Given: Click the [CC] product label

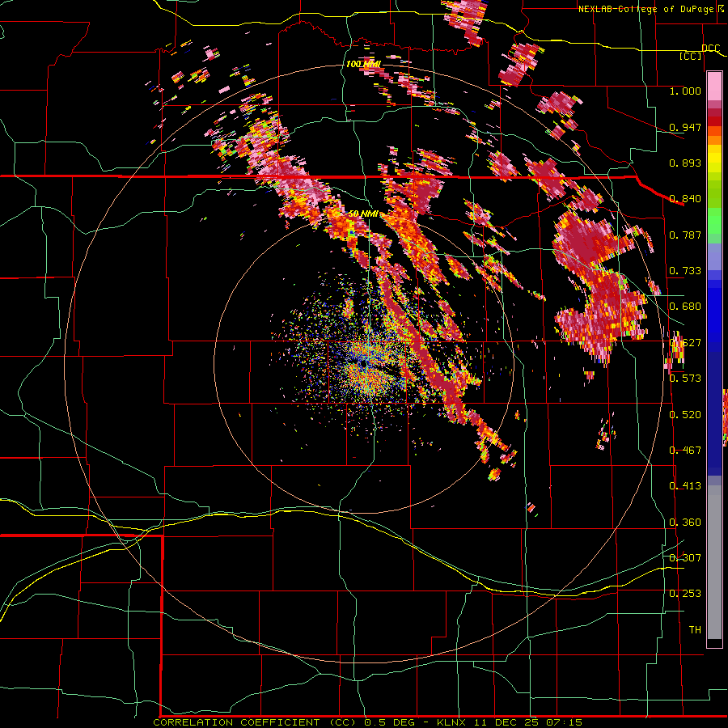Looking at the screenshot, I should click(691, 56).
